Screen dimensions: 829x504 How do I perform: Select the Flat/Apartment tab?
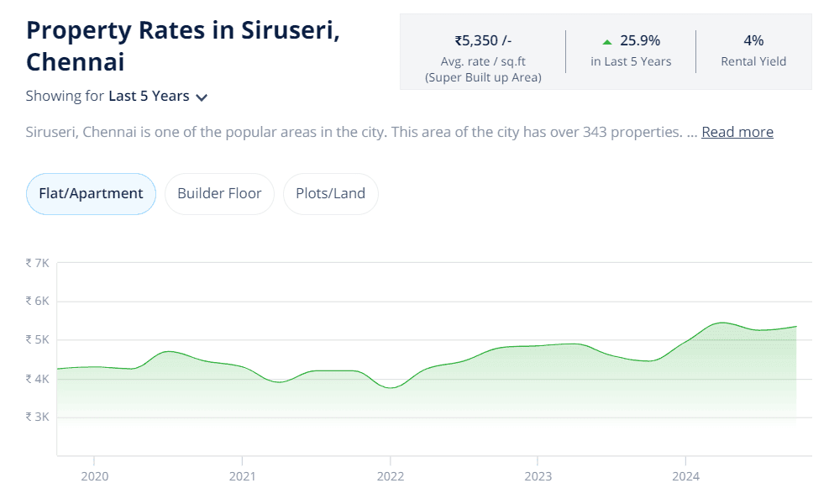tap(91, 193)
